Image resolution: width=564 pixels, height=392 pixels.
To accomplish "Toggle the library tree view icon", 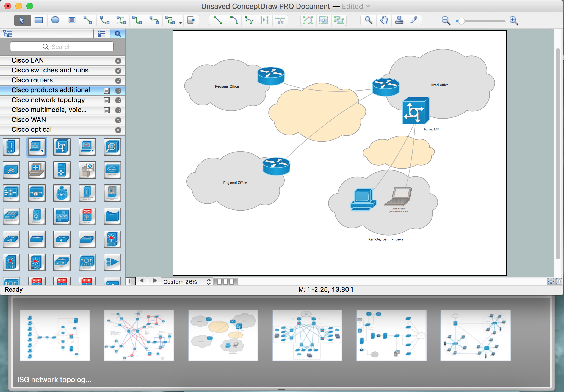I will tap(8, 34).
